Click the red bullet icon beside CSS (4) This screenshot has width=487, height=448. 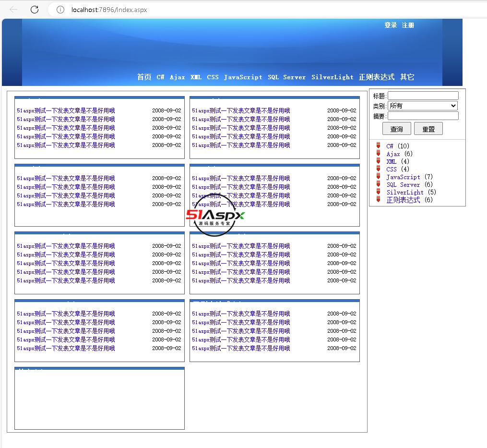point(378,169)
